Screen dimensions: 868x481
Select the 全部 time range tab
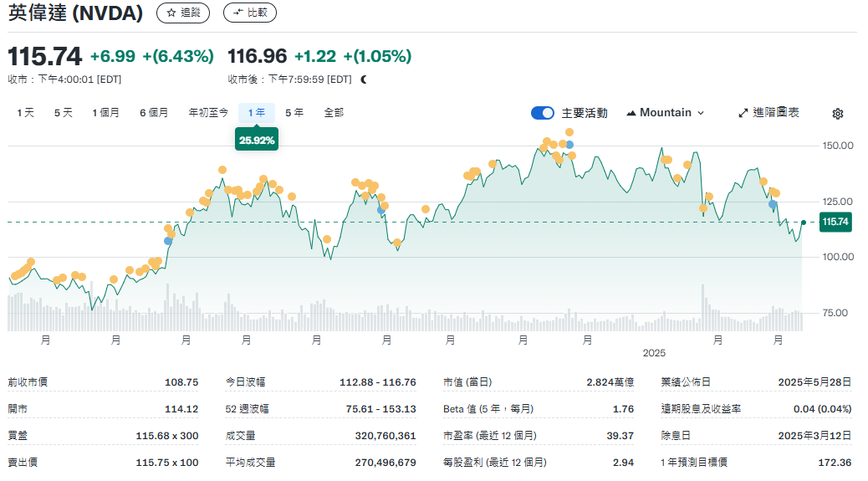(x=334, y=113)
